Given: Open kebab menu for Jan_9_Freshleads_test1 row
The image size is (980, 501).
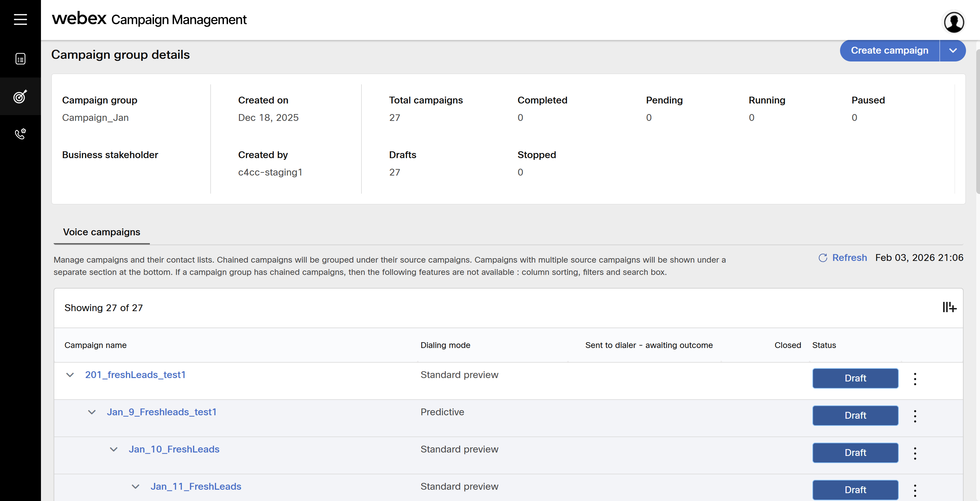Looking at the screenshot, I should [915, 416].
